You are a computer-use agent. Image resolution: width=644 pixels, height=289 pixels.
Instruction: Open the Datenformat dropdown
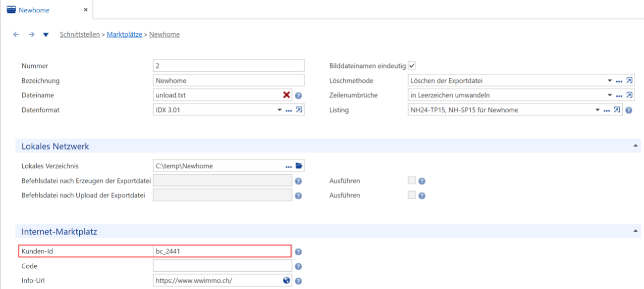pyautogui.click(x=279, y=110)
